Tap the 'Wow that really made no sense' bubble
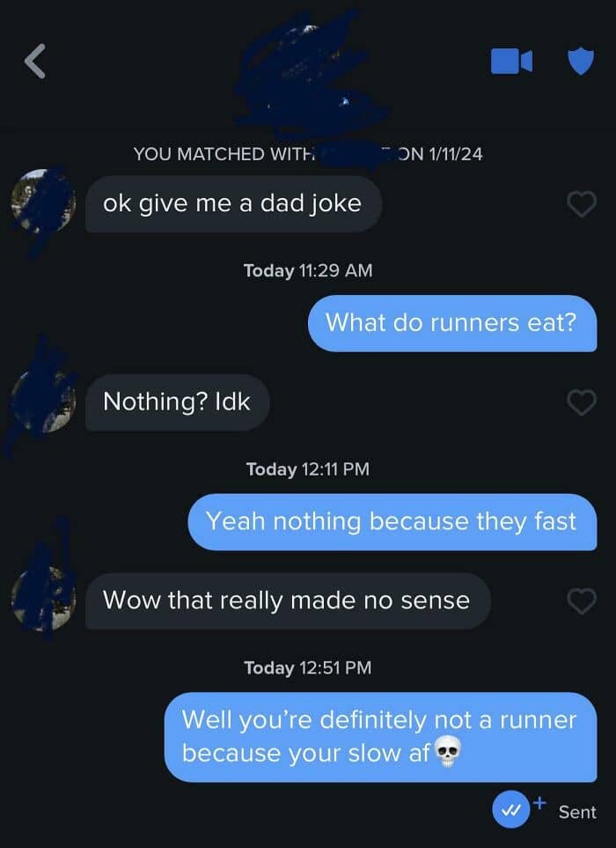The image size is (616, 848). pyautogui.click(x=288, y=601)
